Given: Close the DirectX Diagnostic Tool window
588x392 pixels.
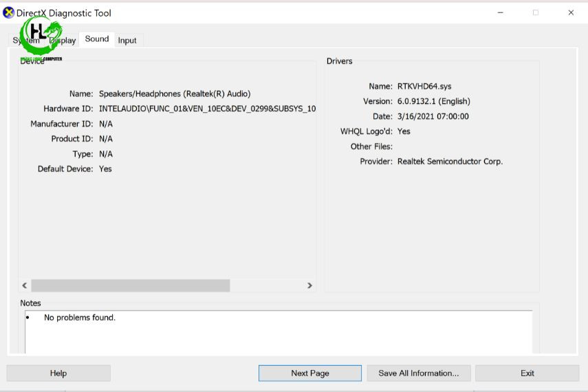Looking at the screenshot, I should tap(571, 13).
